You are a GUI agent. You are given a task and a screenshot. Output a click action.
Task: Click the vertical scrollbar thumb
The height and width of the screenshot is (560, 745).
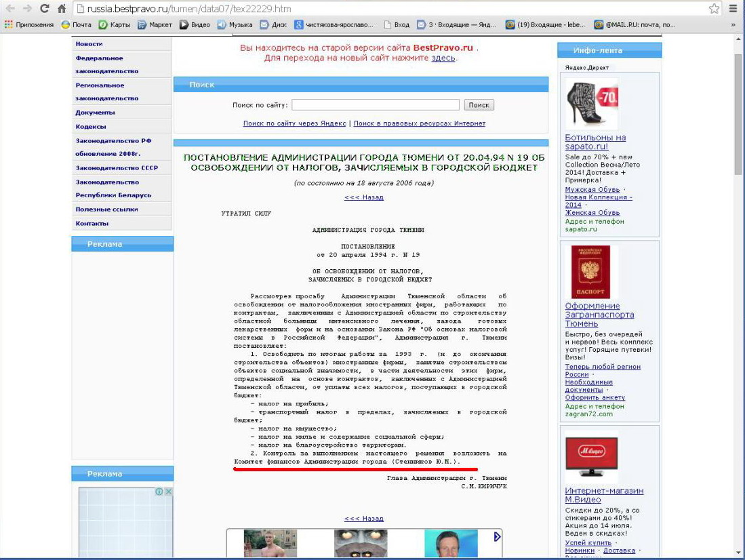click(x=738, y=115)
